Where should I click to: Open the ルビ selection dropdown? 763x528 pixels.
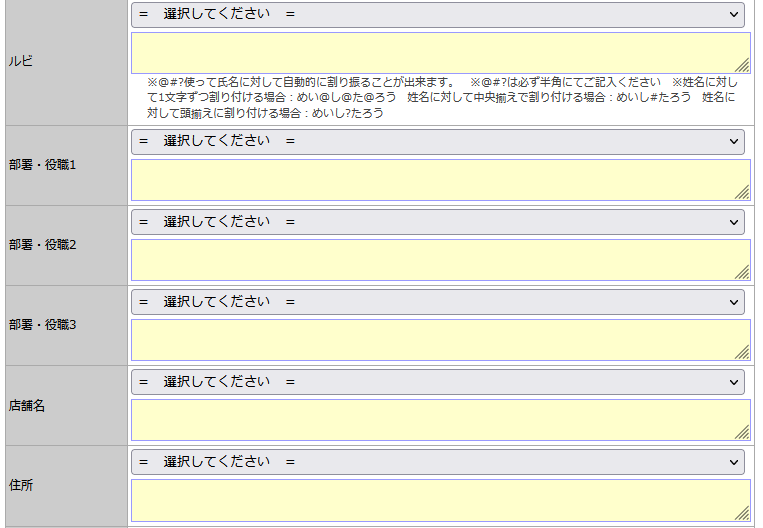(x=437, y=15)
